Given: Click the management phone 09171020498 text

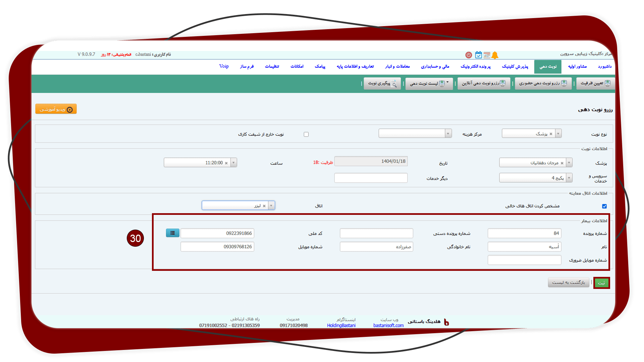Looking at the screenshot, I should click(293, 325).
